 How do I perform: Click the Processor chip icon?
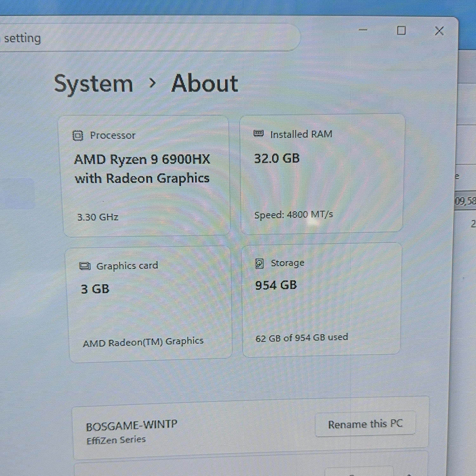pos(78,136)
